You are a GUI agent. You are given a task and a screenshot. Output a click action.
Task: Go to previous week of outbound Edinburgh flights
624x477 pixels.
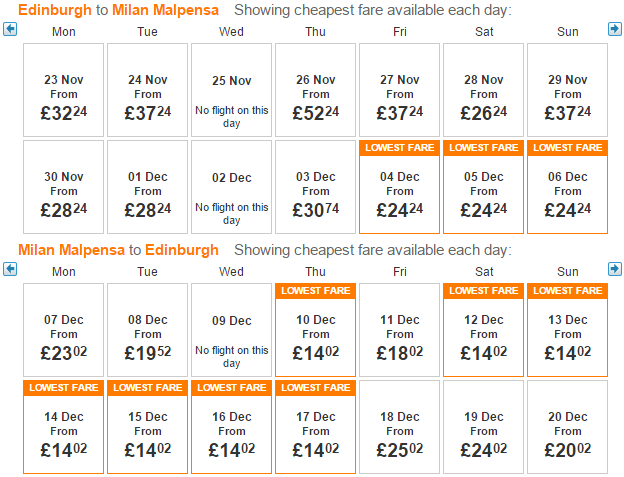(10, 29)
